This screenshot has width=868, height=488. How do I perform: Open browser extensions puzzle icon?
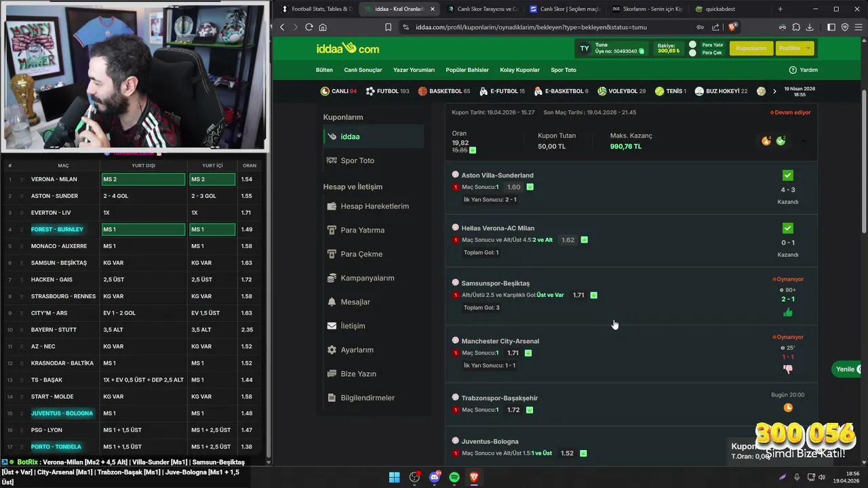[x=796, y=27]
